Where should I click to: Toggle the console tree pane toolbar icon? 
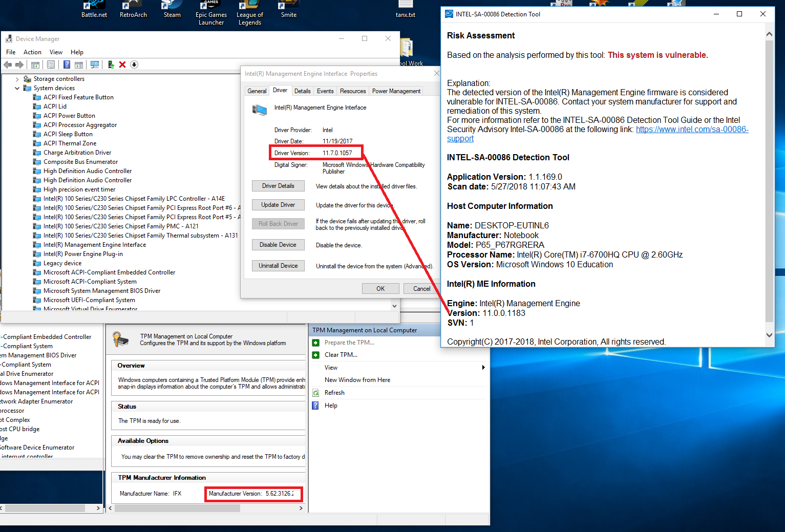pos(35,65)
